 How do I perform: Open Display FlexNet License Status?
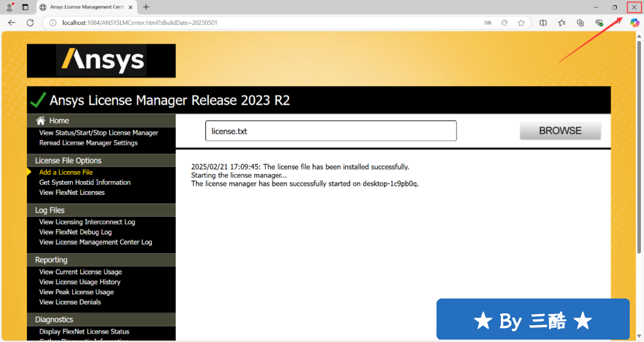pos(84,332)
